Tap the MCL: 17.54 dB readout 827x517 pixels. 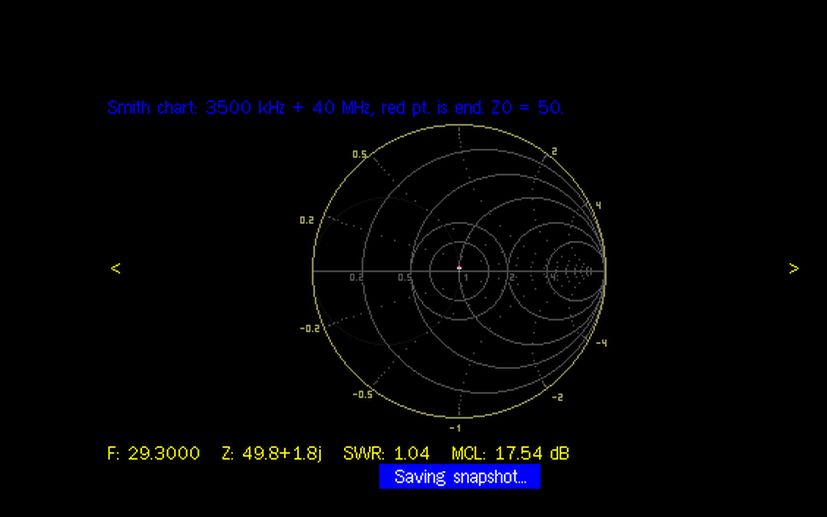(510, 453)
